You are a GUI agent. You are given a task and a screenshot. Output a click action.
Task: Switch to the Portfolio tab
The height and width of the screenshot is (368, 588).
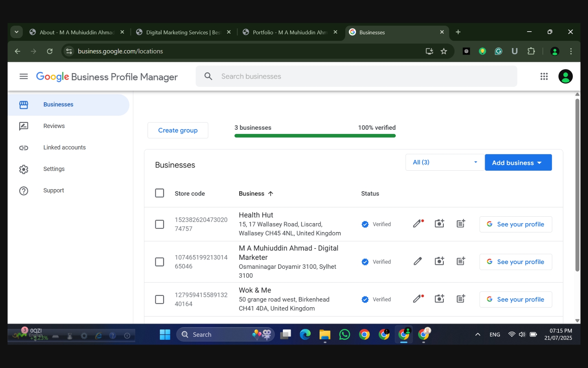[x=290, y=32]
